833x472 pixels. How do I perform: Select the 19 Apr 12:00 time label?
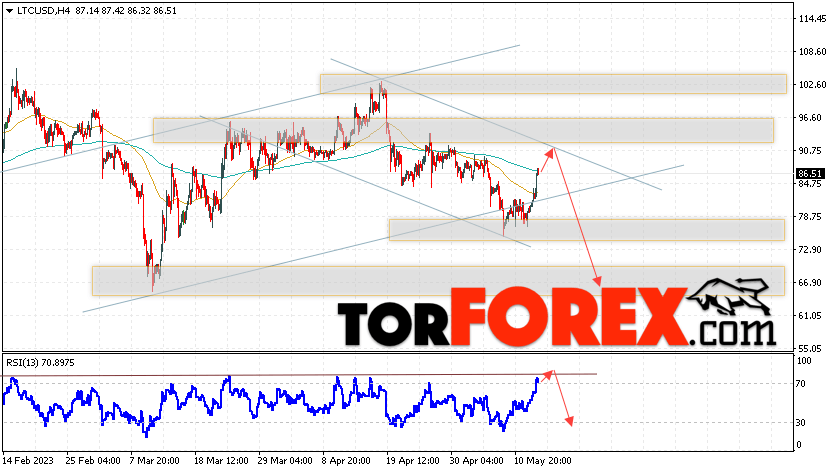(414, 461)
